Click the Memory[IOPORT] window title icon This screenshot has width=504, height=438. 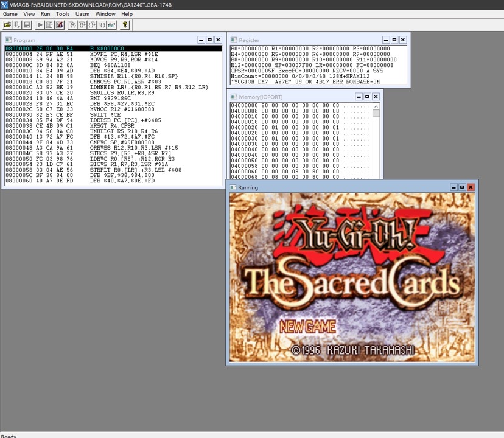coord(234,97)
